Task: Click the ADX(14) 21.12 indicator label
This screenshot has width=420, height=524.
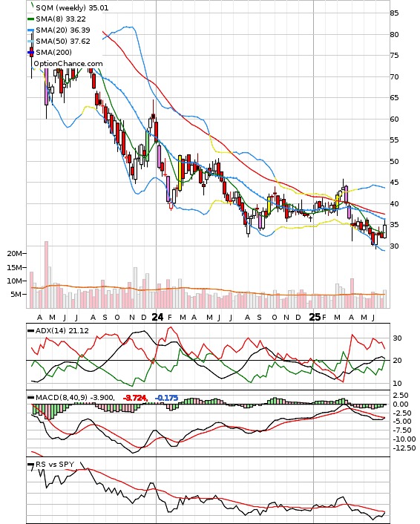Action: click(62, 330)
